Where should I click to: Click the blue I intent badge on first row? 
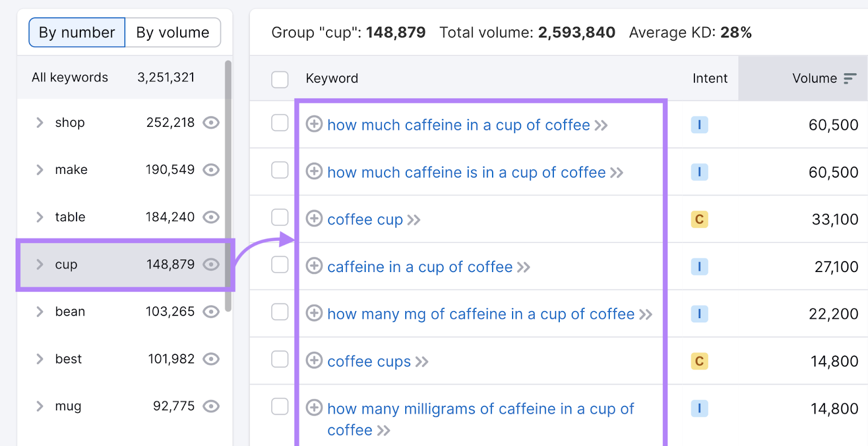pos(699,125)
